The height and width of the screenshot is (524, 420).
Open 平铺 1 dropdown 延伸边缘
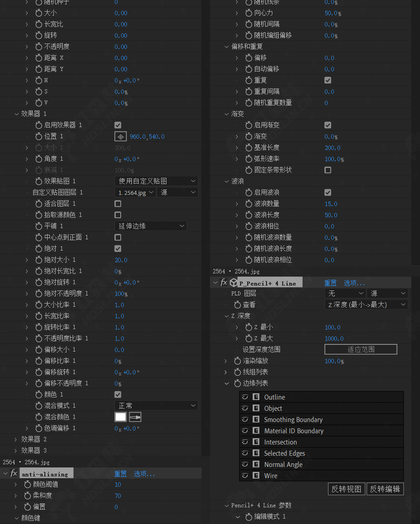151,226
